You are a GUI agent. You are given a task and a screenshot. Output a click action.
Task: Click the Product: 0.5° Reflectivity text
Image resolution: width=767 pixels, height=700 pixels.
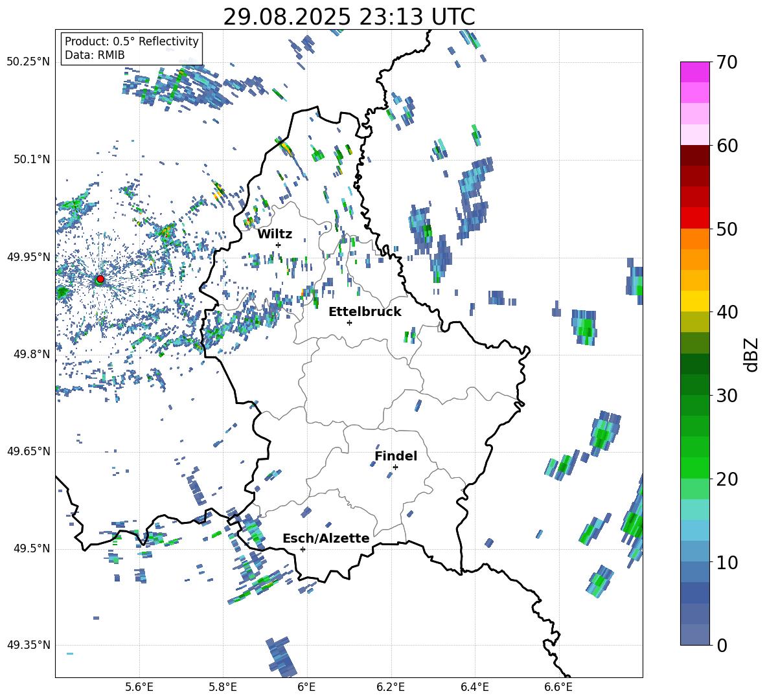pyautogui.click(x=132, y=41)
